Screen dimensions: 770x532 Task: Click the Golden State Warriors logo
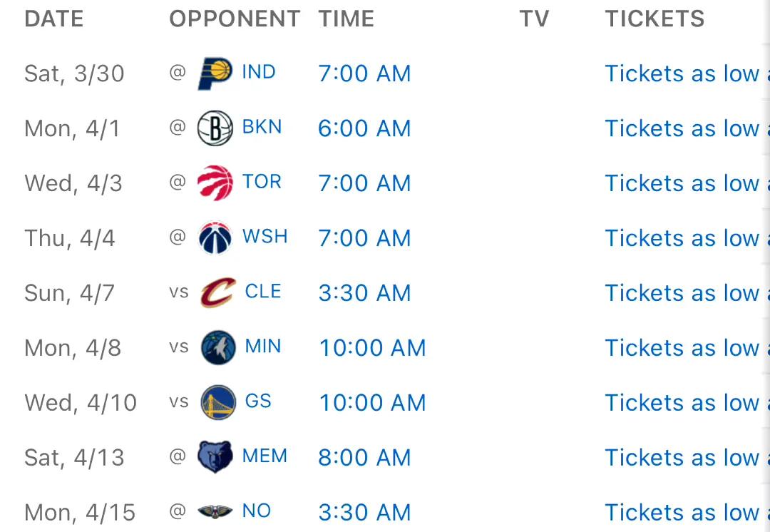pos(218,402)
